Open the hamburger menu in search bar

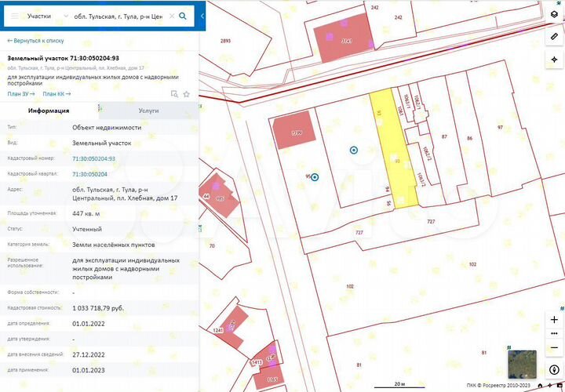click(14, 16)
